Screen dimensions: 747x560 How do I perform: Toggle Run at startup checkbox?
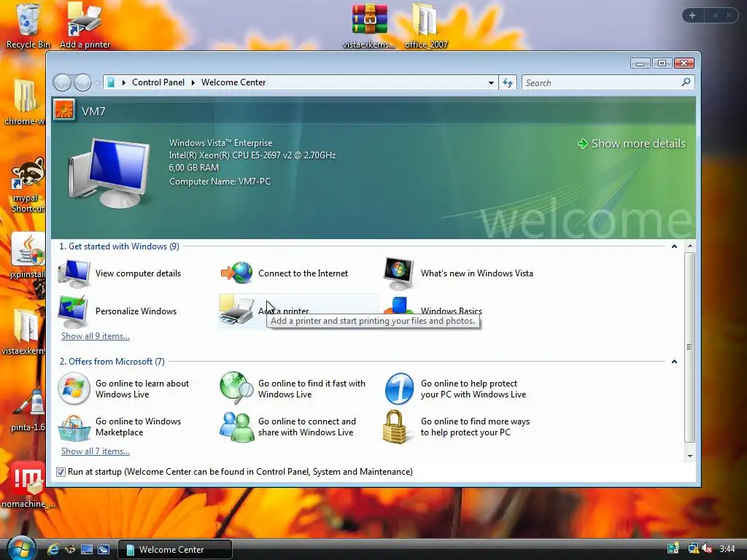pos(61,472)
